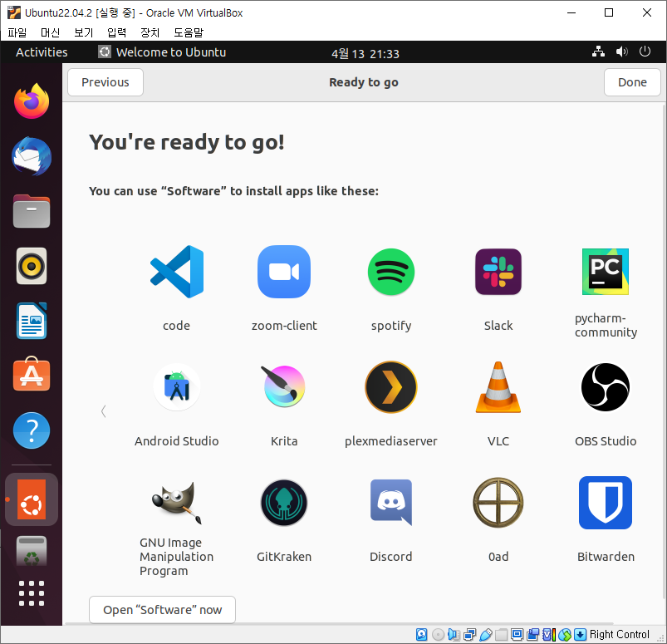Launch Thunderbird mail from the dock
Viewport: 667px width, 644px height.
point(32,156)
